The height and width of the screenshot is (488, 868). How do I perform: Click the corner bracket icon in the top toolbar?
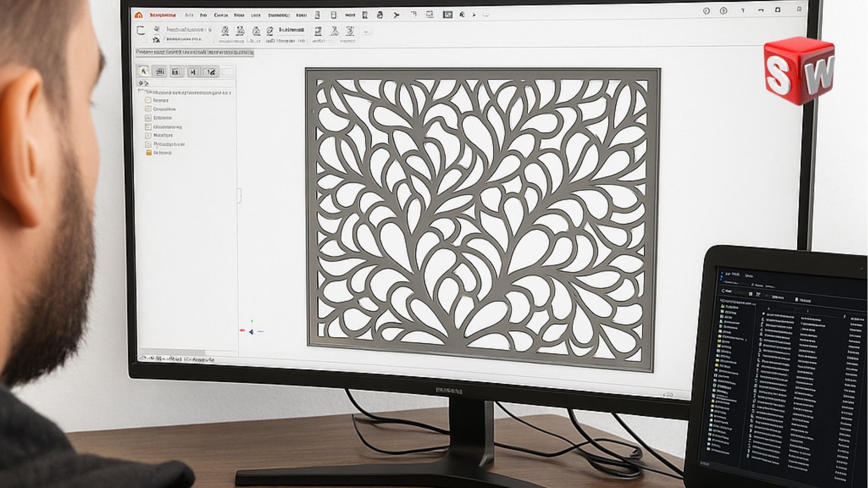click(414, 14)
